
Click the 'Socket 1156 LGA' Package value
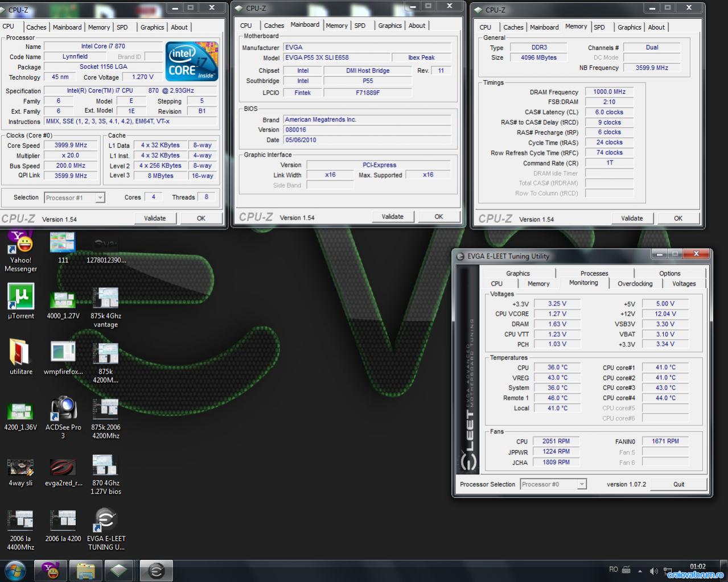[104, 67]
